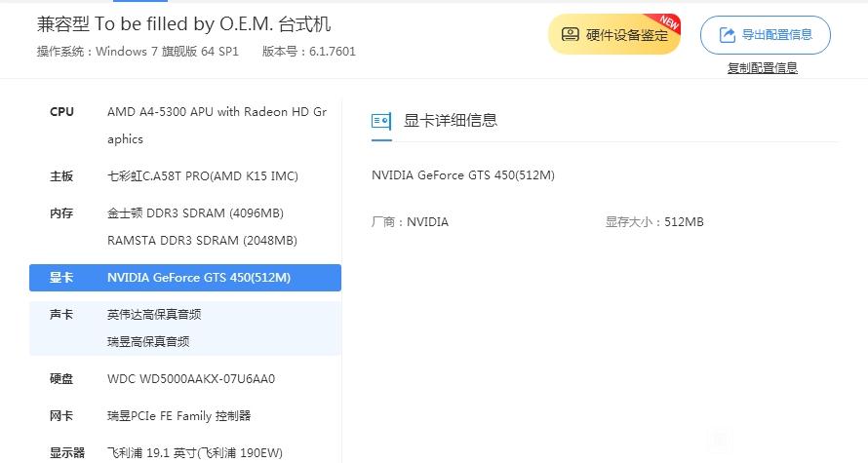The width and height of the screenshot is (868, 463).
Task: Click the graphics card detail header icon
Action: tap(381, 120)
